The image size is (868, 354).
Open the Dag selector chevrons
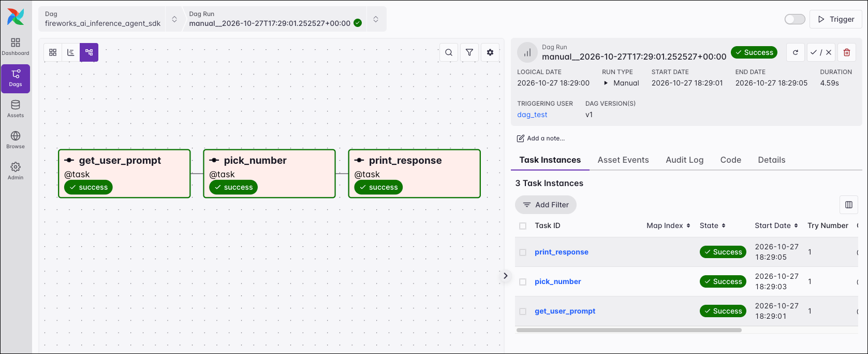(x=174, y=19)
